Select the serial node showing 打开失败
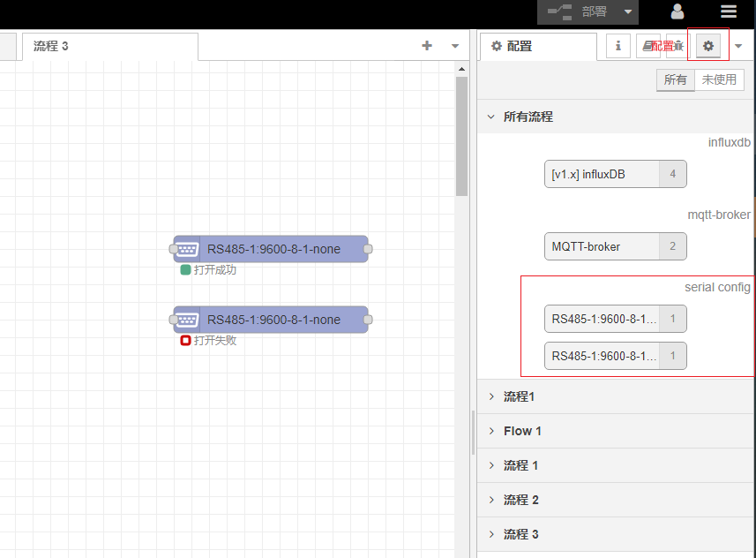This screenshot has width=756, height=558. click(270, 320)
